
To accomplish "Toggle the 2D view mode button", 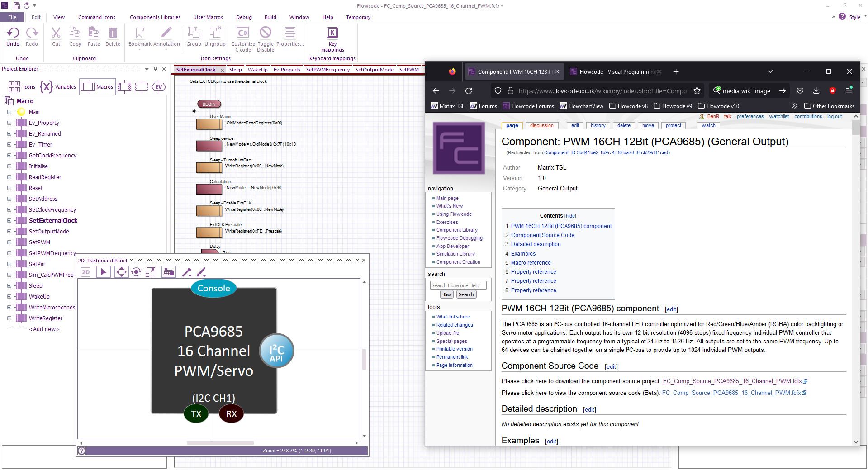I will [86, 272].
